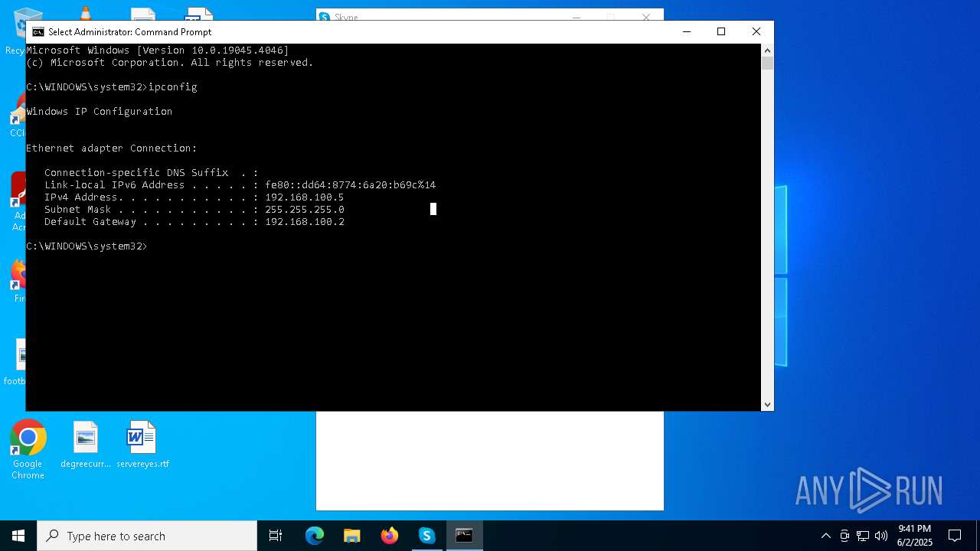Open the Windows Start menu
The width and height of the screenshot is (980, 551).
(18, 536)
